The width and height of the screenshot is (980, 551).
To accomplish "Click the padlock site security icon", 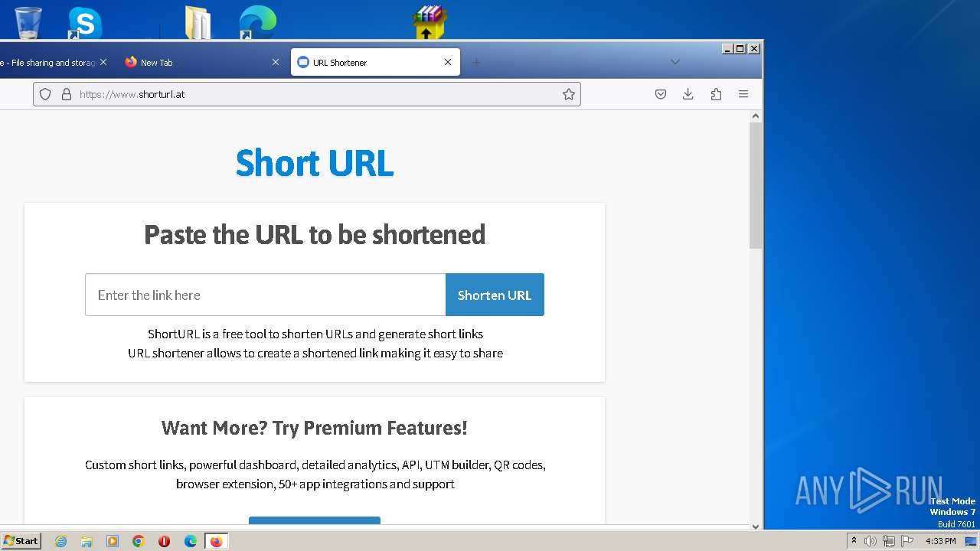I will click(x=67, y=94).
